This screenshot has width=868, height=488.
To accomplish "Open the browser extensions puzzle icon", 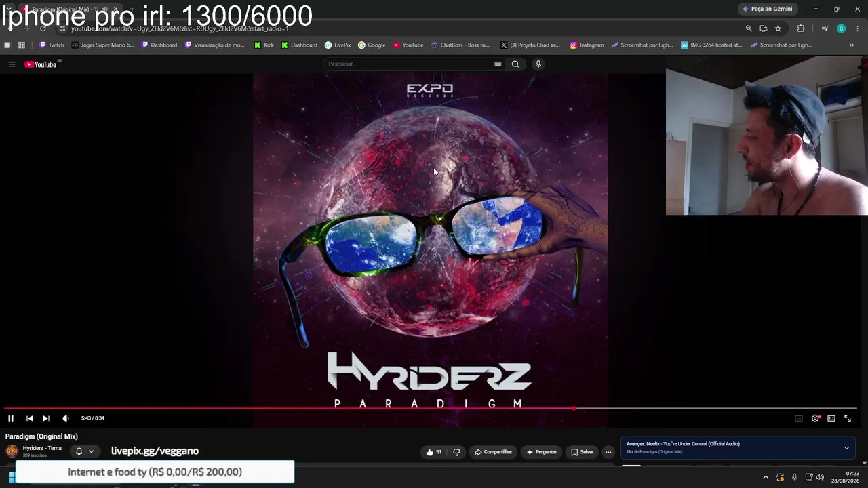I will [x=801, y=28].
